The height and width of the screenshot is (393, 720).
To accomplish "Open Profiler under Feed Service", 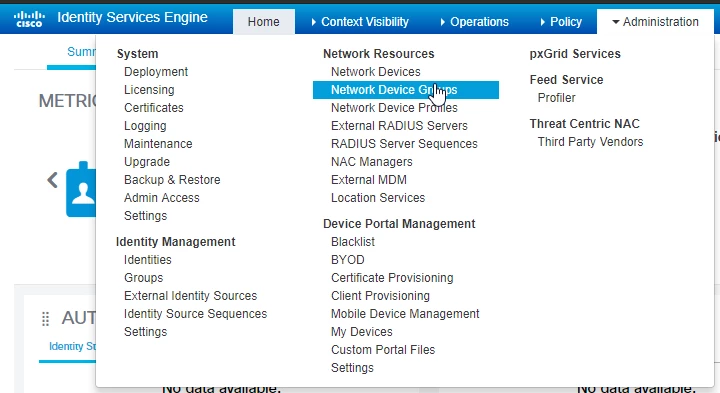I will click(x=557, y=98).
